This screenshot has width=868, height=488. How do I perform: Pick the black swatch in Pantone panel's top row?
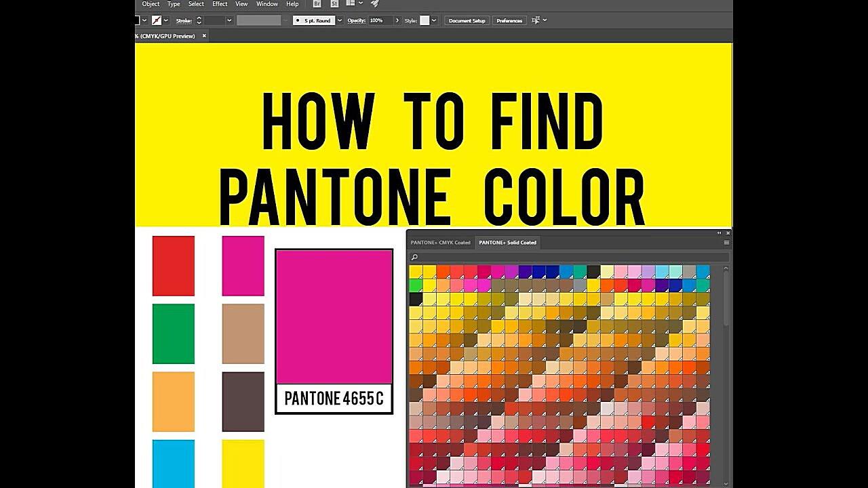tap(593, 272)
